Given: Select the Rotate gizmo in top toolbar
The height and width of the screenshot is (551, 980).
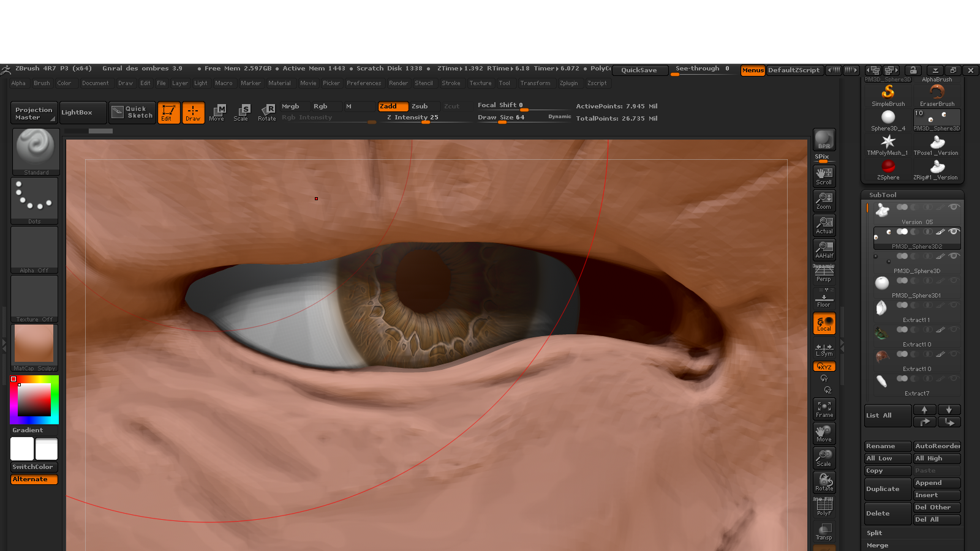Looking at the screenshot, I should tap(267, 112).
